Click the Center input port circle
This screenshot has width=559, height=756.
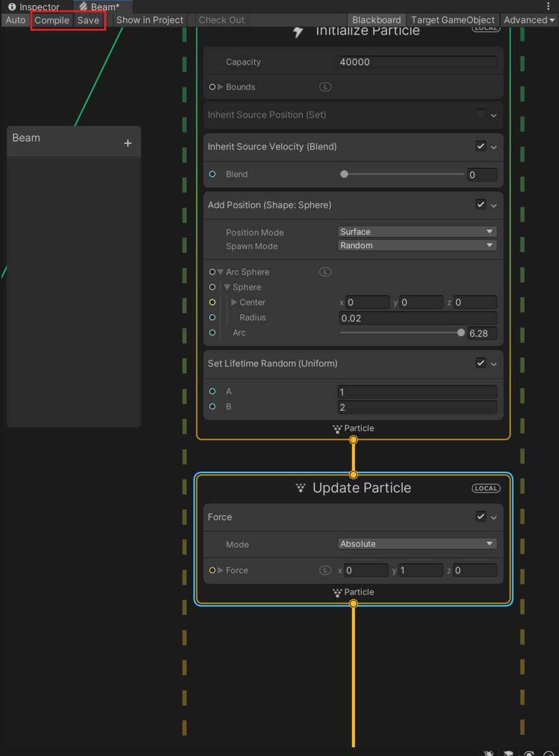(x=212, y=302)
